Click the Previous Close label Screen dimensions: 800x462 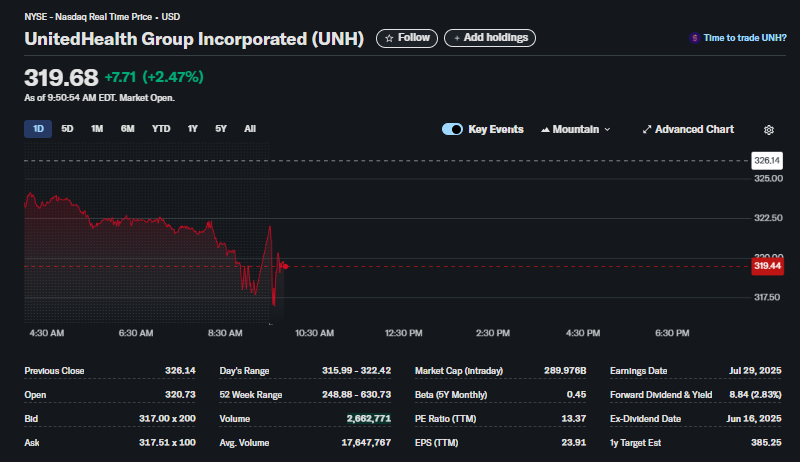(x=54, y=371)
